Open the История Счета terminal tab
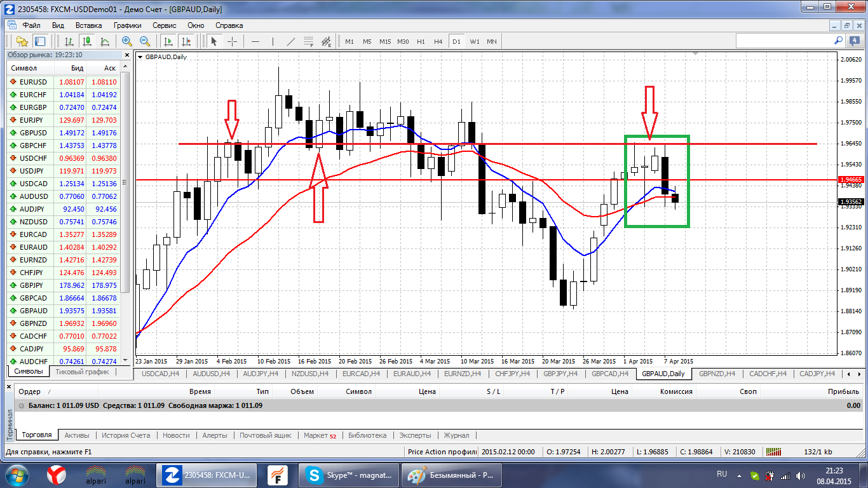 (126, 435)
